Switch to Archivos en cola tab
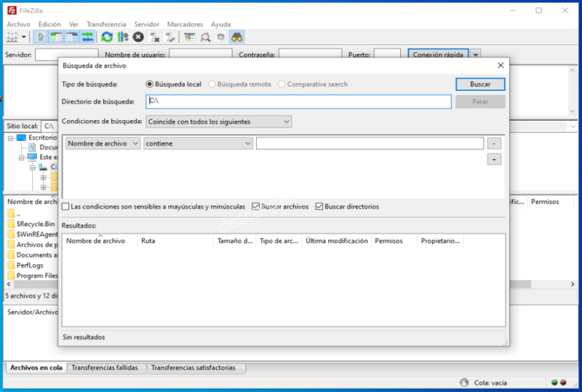The width and height of the screenshot is (582, 392). tap(36, 367)
